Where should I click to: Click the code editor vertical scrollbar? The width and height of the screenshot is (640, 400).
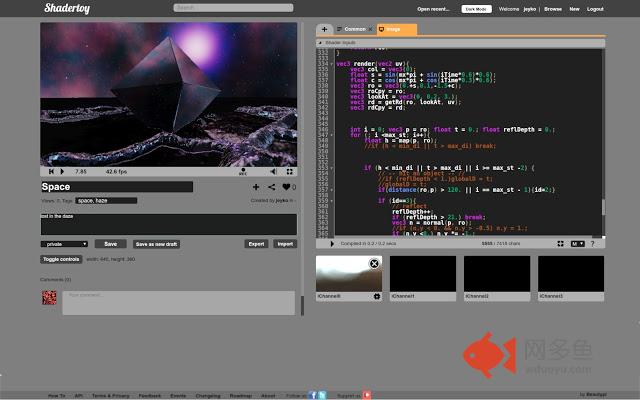point(604,207)
